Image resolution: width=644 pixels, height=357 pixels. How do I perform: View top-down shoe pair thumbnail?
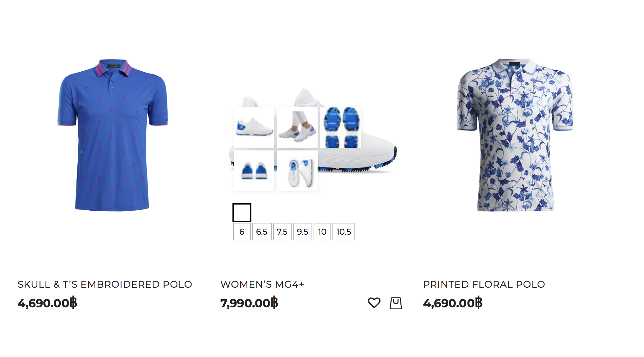pos(297,171)
